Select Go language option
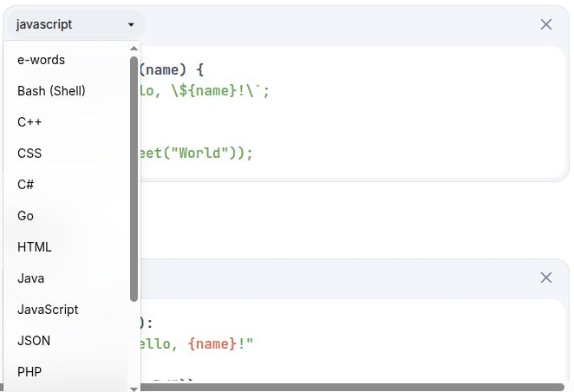The width and height of the screenshot is (574, 392). (x=66, y=216)
